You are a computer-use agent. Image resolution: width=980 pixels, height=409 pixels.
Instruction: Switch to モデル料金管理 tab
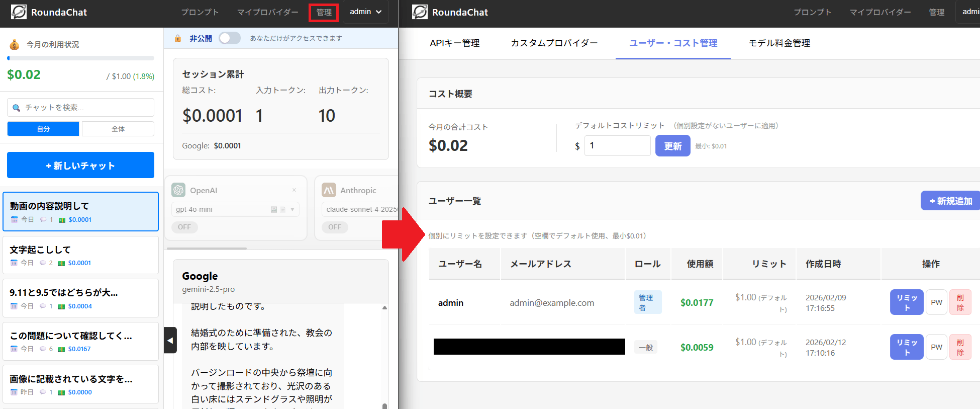click(x=779, y=43)
